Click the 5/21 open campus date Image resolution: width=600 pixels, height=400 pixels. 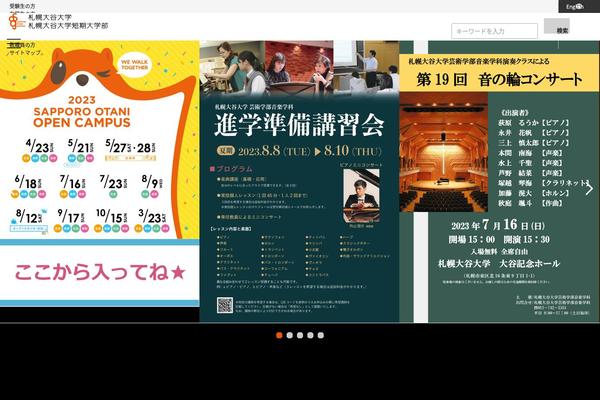[80, 150]
